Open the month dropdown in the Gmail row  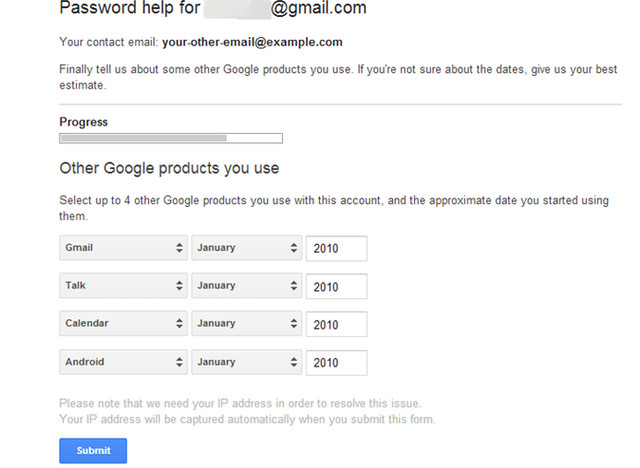pos(246,248)
